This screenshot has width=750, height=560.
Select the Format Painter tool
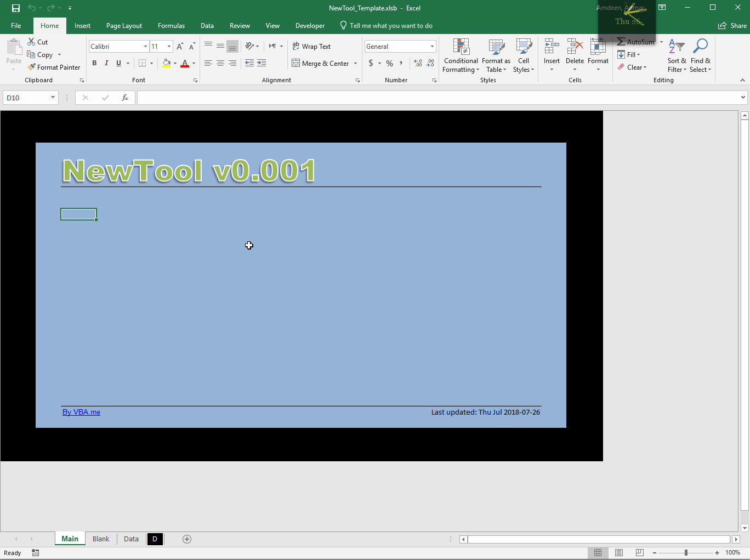pyautogui.click(x=54, y=67)
